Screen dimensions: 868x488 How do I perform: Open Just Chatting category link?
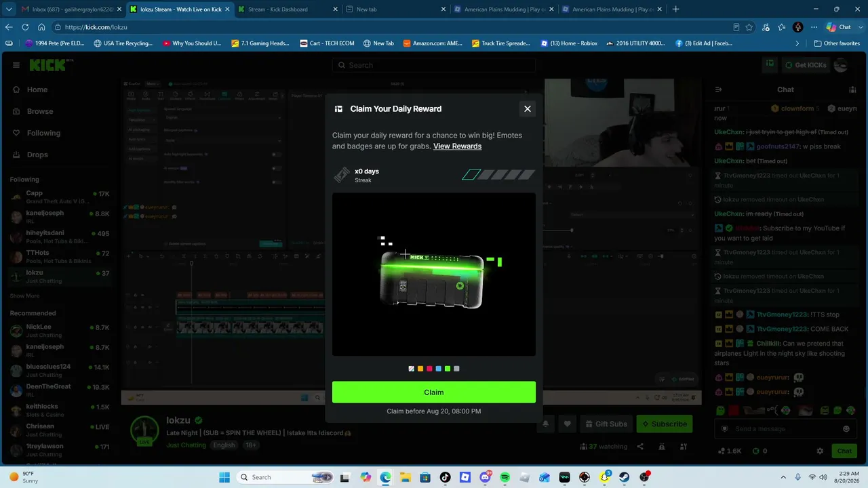186,445
